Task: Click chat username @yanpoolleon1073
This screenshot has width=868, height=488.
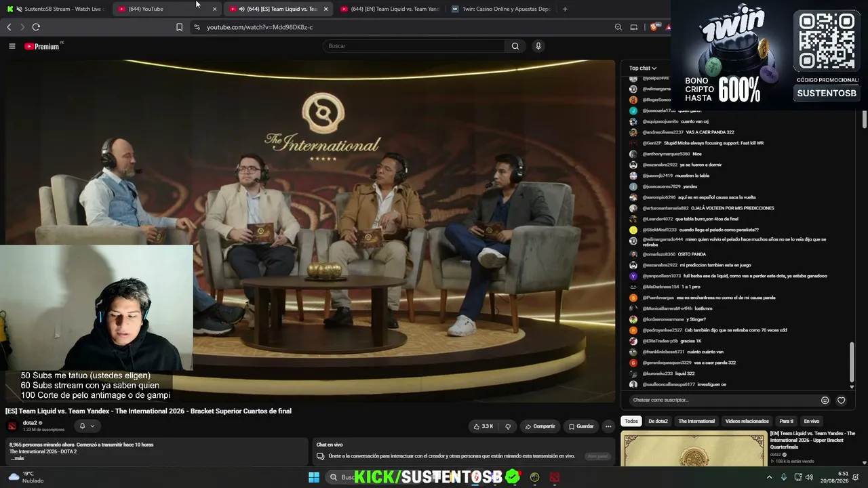Action: click(x=661, y=276)
